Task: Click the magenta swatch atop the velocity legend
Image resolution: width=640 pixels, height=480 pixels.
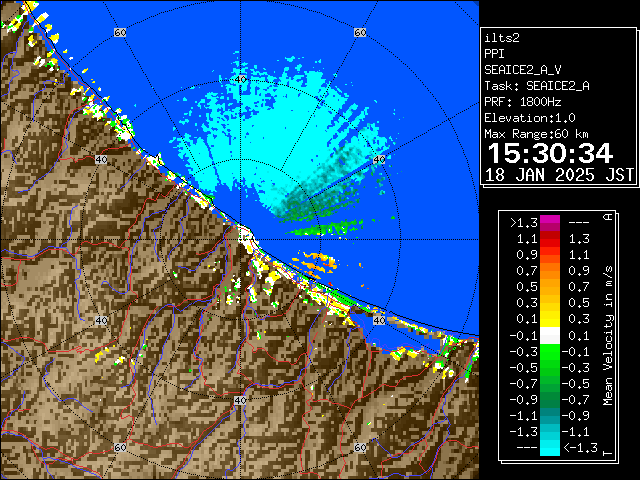Action: [x=550, y=223]
